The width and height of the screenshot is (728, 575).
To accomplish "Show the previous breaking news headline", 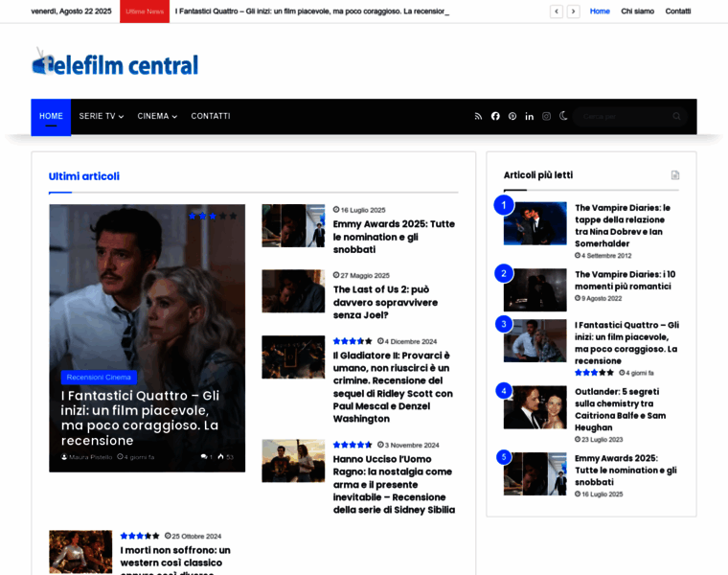I will click(557, 11).
